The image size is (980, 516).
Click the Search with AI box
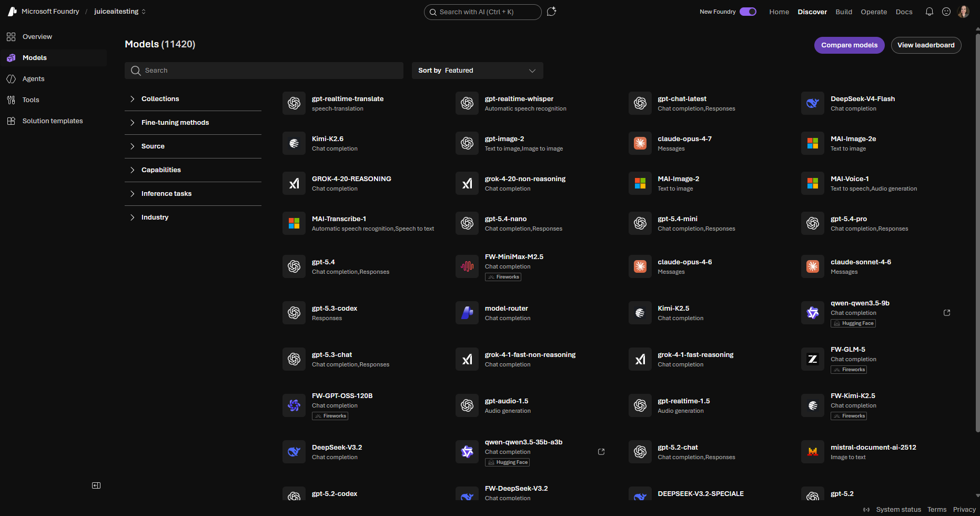(x=483, y=12)
